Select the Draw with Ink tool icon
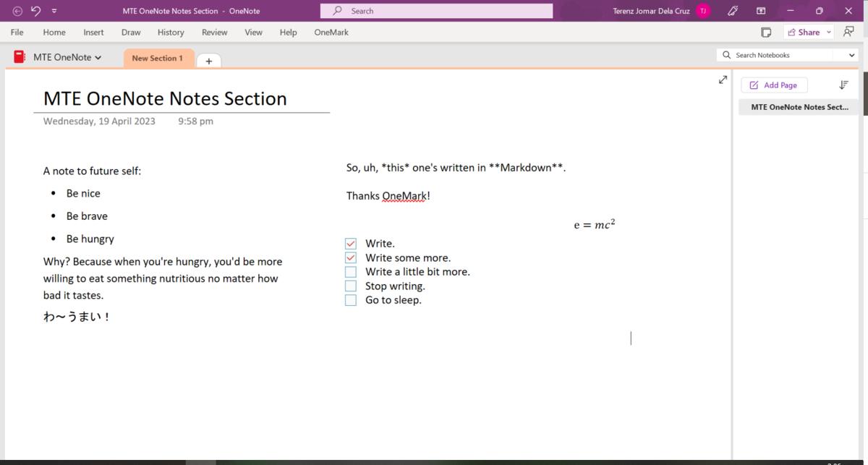The width and height of the screenshot is (868, 465). (x=733, y=10)
